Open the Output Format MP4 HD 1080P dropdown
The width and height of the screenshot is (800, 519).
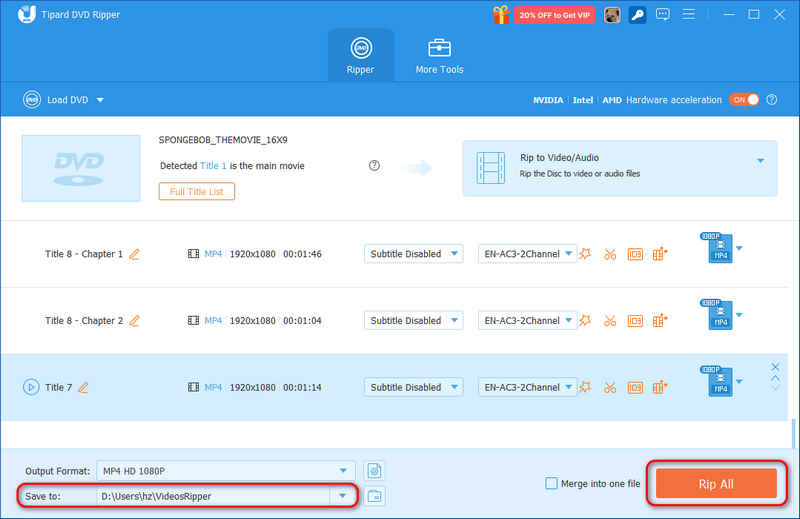point(226,471)
